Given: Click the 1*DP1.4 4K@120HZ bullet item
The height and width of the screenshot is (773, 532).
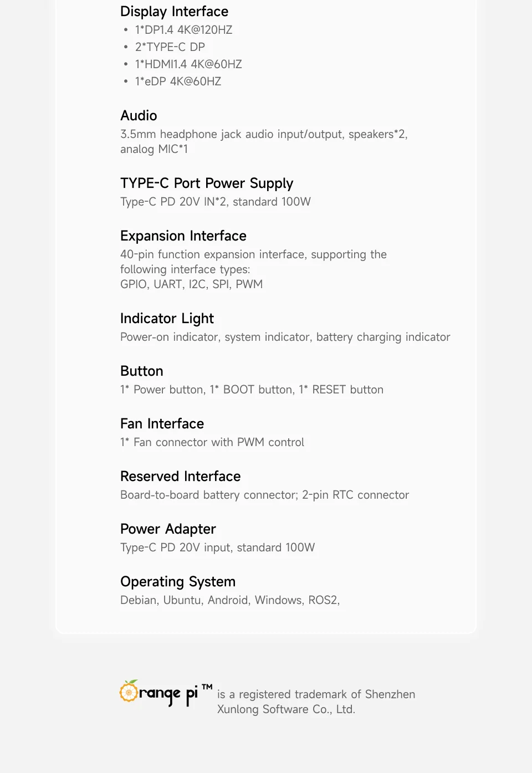Looking at the screenshot, I should (183, 30).
